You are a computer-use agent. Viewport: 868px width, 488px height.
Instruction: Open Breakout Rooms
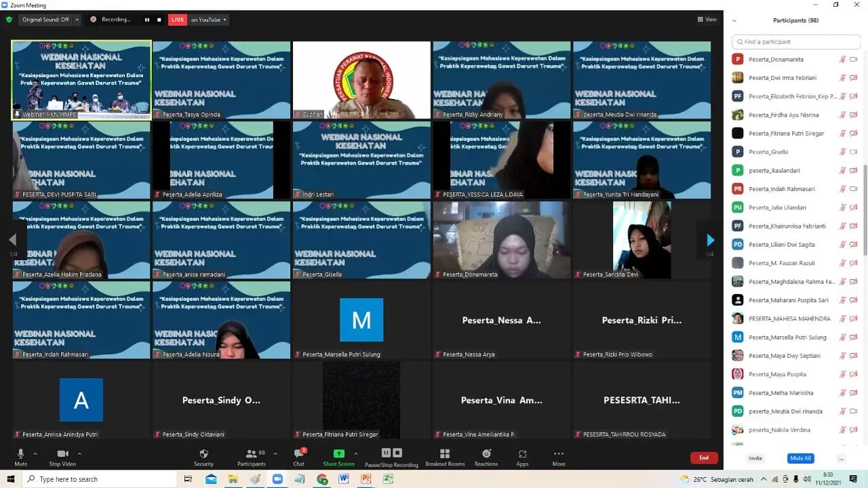pyautogui.click(x=445, y=454)
